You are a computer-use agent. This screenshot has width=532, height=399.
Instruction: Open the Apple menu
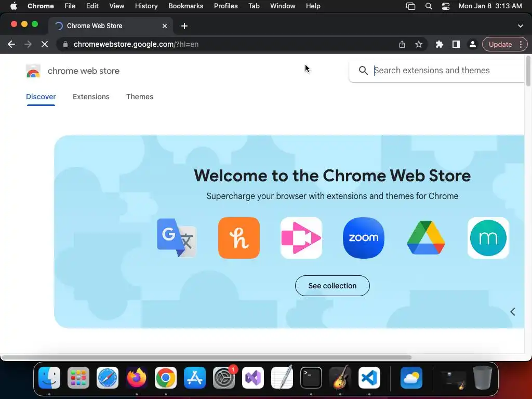click(x=14, y=6)
